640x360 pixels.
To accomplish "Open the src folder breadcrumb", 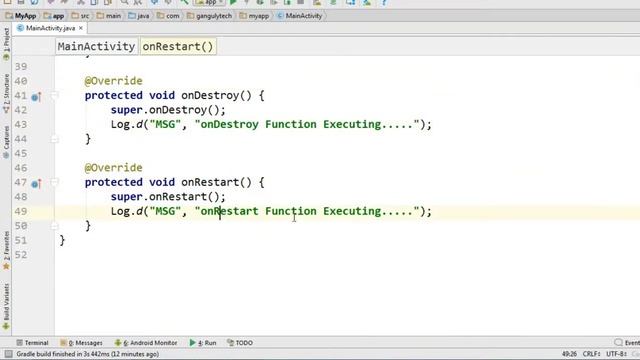I will tap(80, 16).
